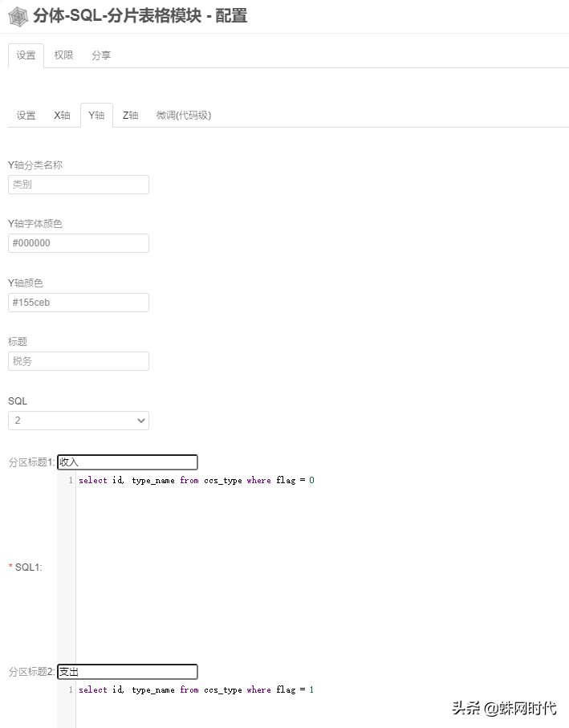The width and height of the screenshot is (569, 728).
Task: Click the Y轴颜色 label
Action: 26,283
